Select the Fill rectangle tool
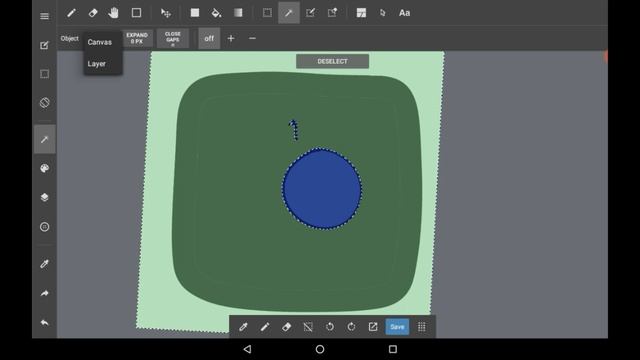This screenshot has height=360, width=640. coord(195,13)
